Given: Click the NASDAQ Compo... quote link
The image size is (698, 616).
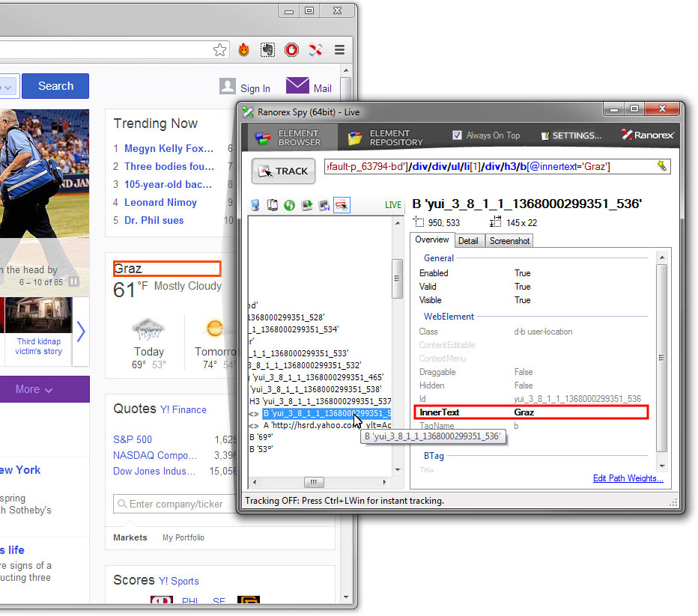Looking at the screenshot, I should tap(155, 455).
